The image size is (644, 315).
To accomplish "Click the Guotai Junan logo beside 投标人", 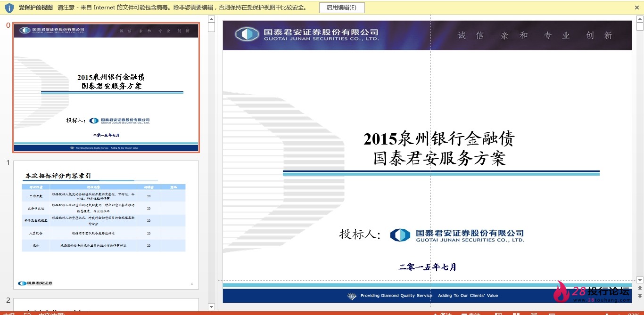I will pyautogui.click(x=457, y=235).
